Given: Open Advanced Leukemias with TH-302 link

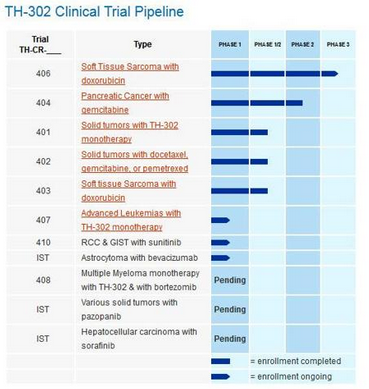Looking at the screenshot, I should click(x=131, y=220).
